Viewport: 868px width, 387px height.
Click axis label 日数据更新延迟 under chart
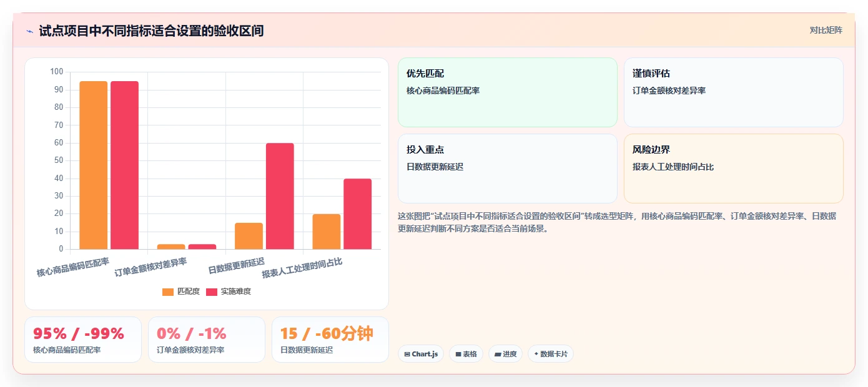(237, 266)
